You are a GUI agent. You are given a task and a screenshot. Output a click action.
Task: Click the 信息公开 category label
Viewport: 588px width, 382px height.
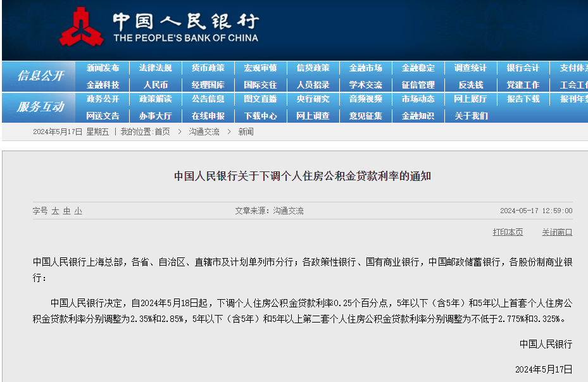[x=41, y=76]
